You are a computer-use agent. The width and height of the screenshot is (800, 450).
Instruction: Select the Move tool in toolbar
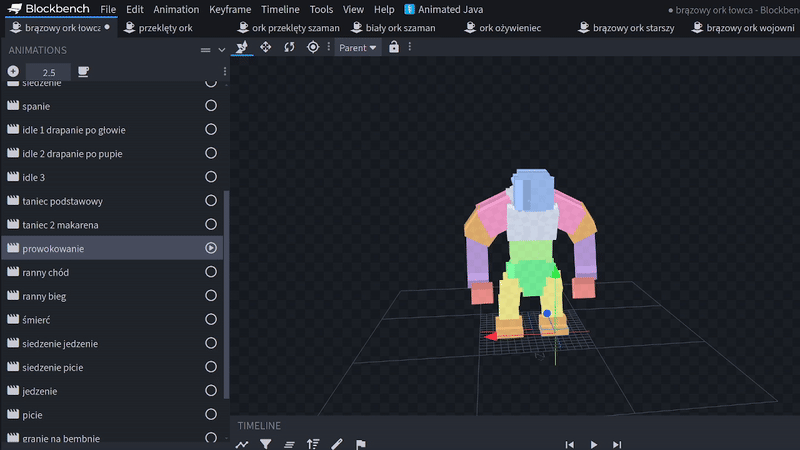pyautogui.click(x=266, y=47)
